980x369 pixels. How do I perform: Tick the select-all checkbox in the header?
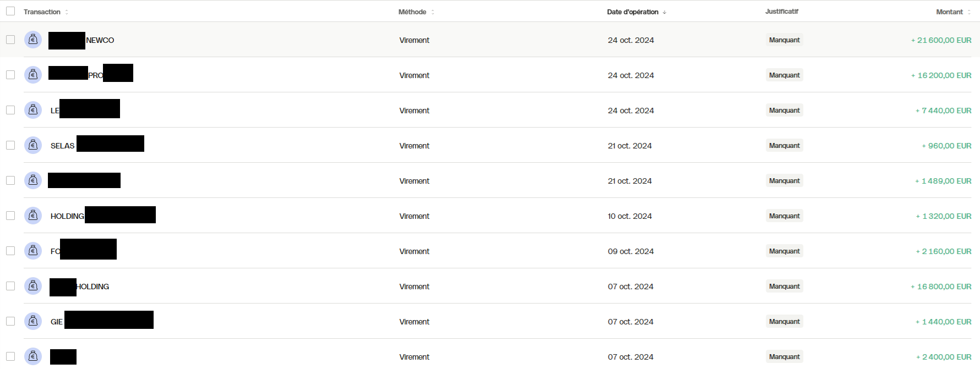[x=10, y=11]
